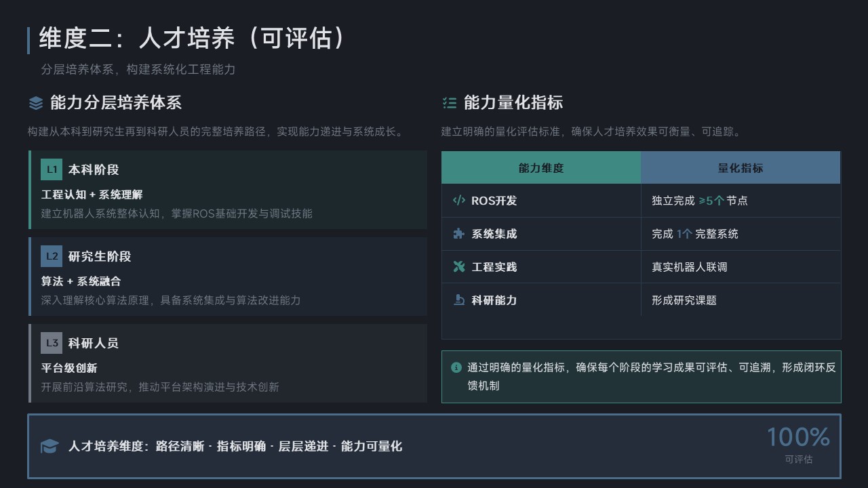Click the 科研人员 card heading
This screenshot has height=488, width=868.
[x=94, y=343]
